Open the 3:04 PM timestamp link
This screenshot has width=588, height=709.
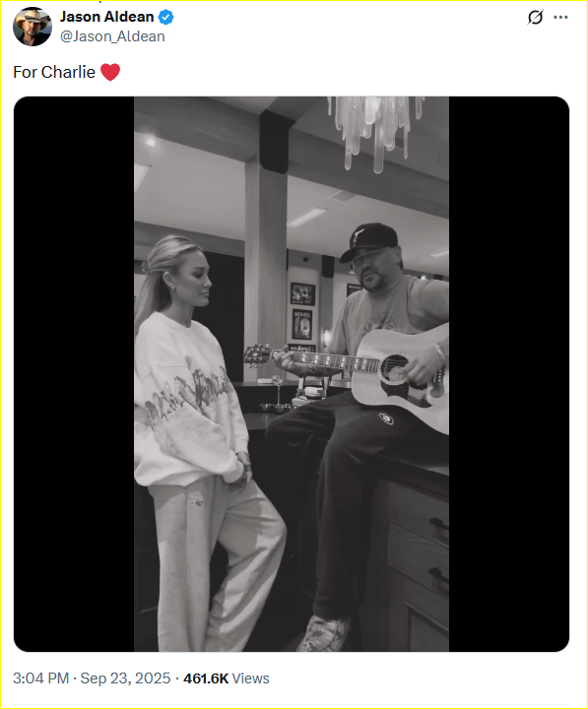[x=40, y=678]
